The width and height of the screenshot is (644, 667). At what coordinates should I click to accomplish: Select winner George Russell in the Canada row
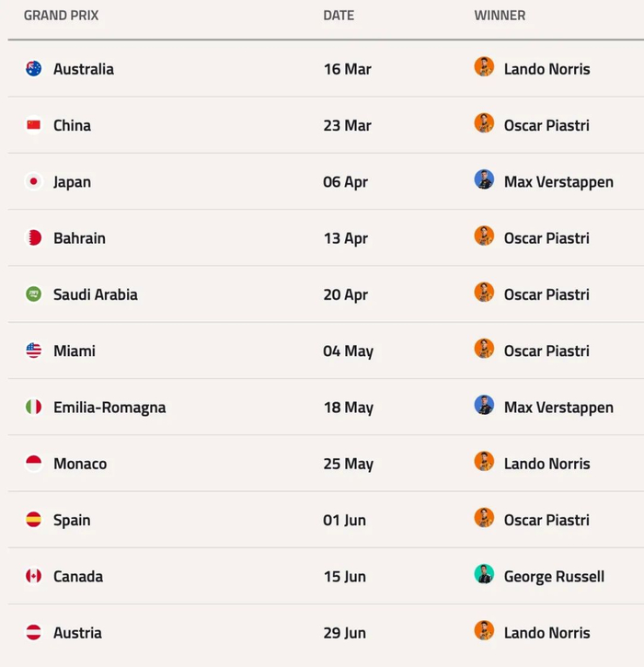tap(554, 577)
